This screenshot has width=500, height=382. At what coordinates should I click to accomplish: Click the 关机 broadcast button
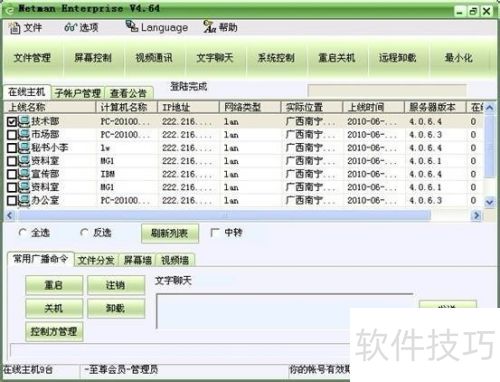[x=54, y=308]
